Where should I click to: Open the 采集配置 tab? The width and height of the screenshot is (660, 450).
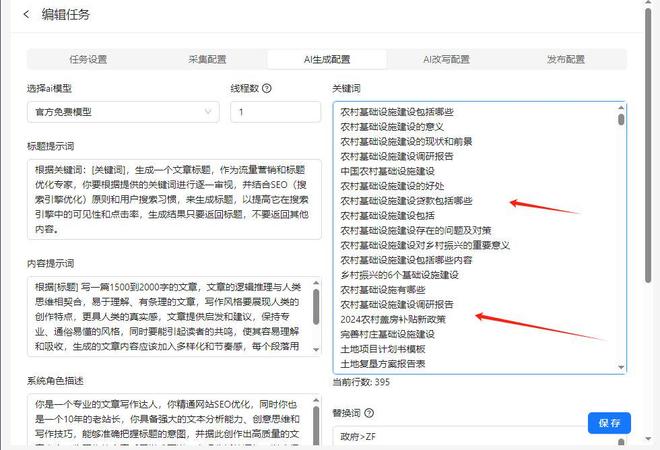(207, 59)
